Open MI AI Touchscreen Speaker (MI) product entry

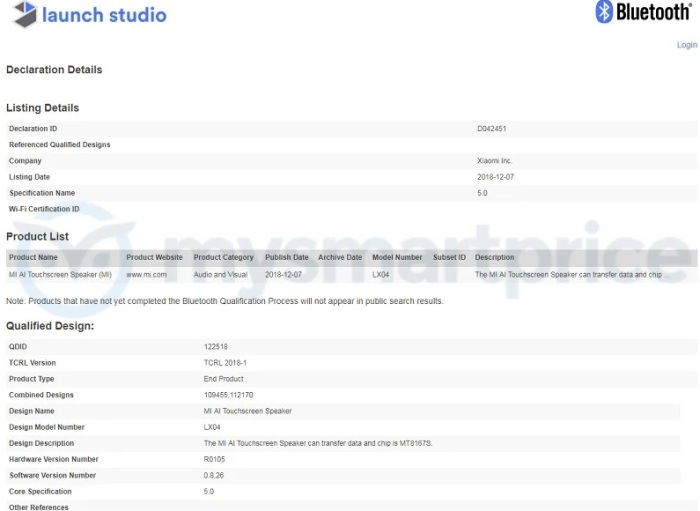coord(60,274)
